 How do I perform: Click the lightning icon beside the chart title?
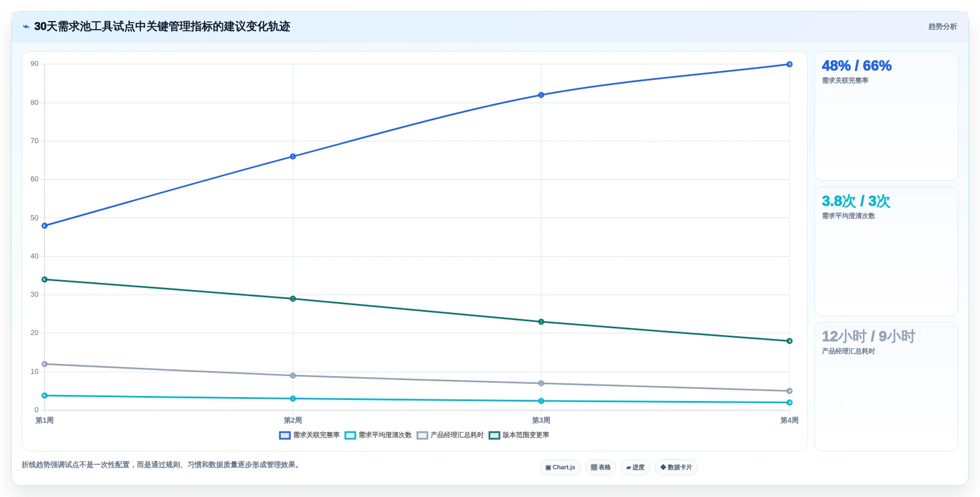point(26,27)
